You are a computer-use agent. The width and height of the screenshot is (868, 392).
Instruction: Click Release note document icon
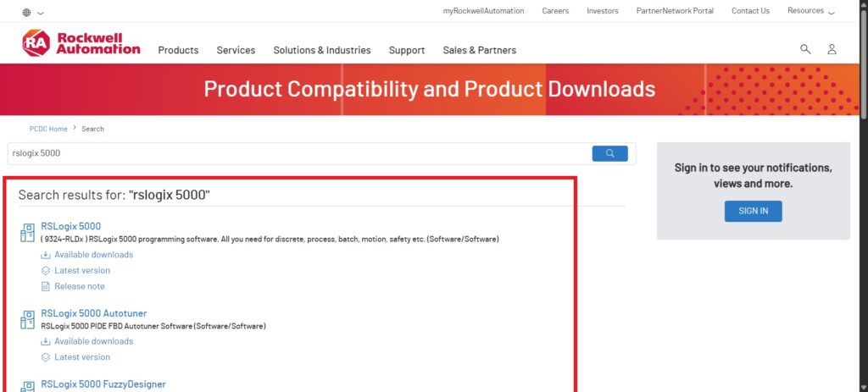[46, 286]
